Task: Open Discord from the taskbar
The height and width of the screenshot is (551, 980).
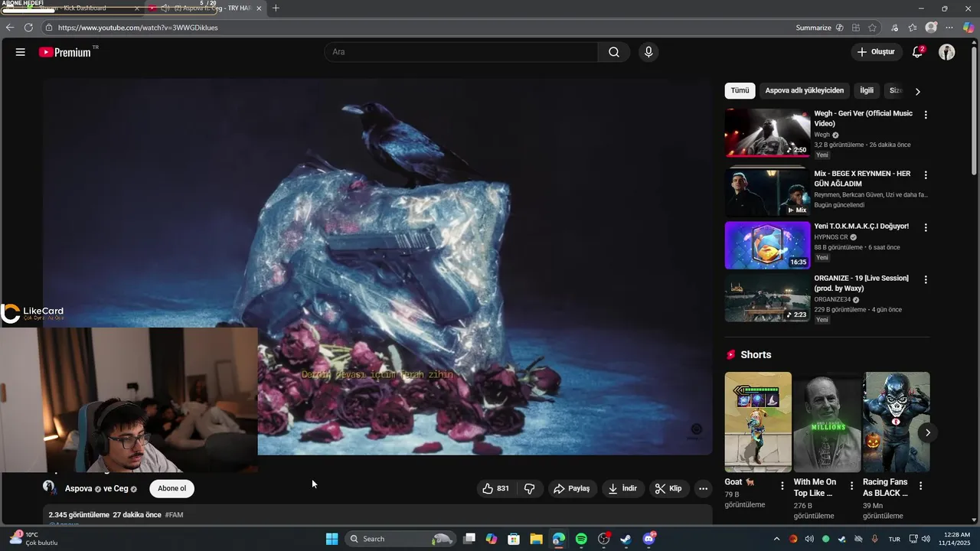Action: (648, 539)
